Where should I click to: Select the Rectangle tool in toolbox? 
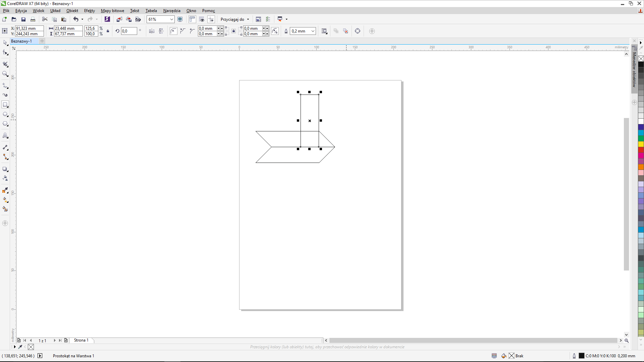click(x=5, y=105)
